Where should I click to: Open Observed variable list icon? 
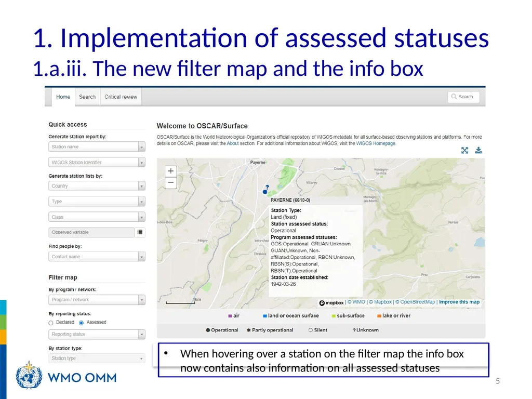(x=140, y=232)
